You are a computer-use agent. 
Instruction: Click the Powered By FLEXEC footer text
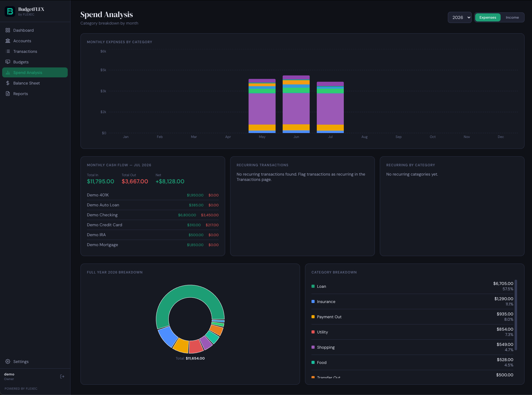click(x=21, y=389)
